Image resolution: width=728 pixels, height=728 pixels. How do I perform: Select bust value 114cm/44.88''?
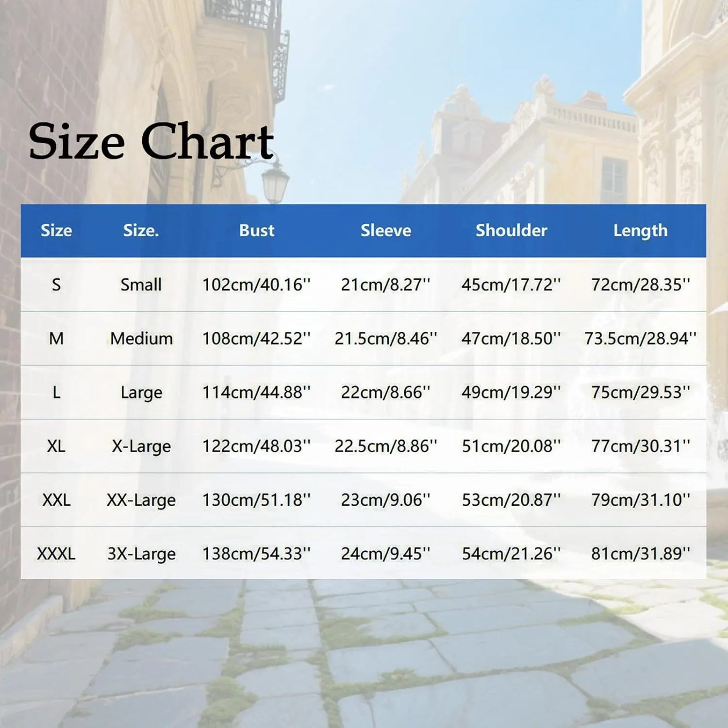256,392
